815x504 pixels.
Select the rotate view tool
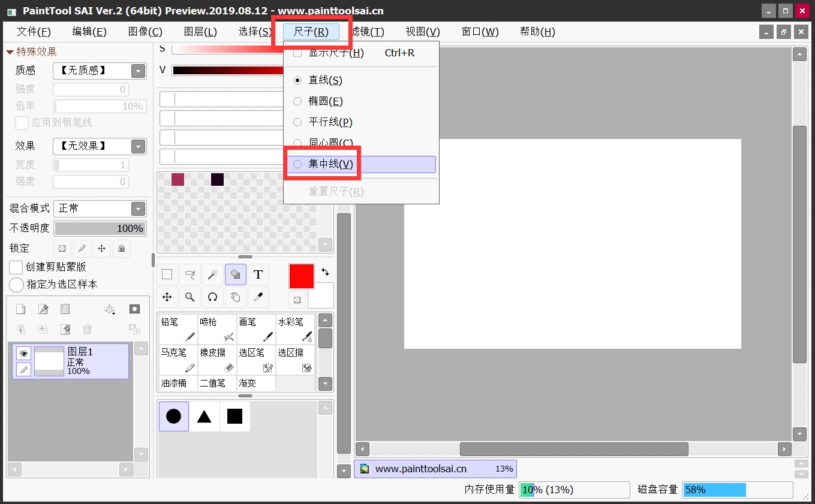(212, 297)
